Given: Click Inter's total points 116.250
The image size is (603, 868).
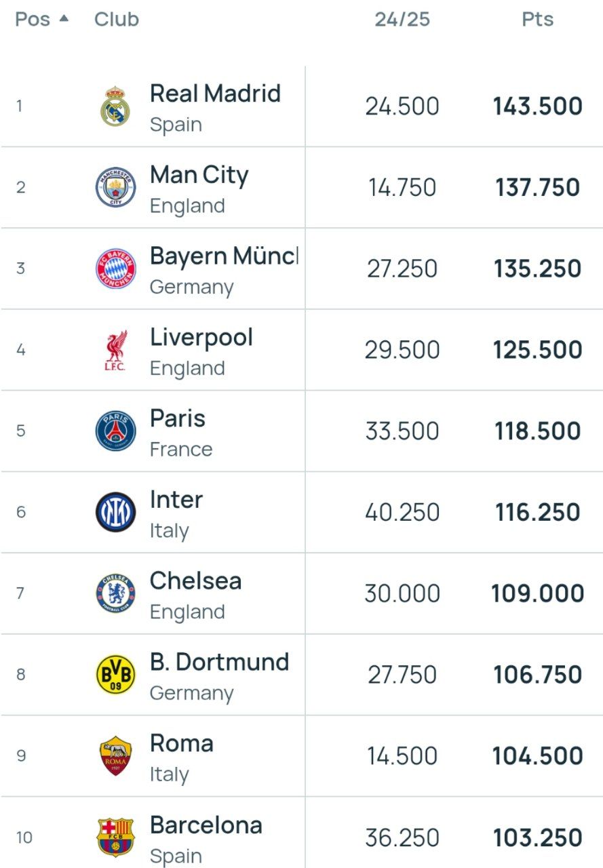Looking at the screenshot, I should 537,513.
